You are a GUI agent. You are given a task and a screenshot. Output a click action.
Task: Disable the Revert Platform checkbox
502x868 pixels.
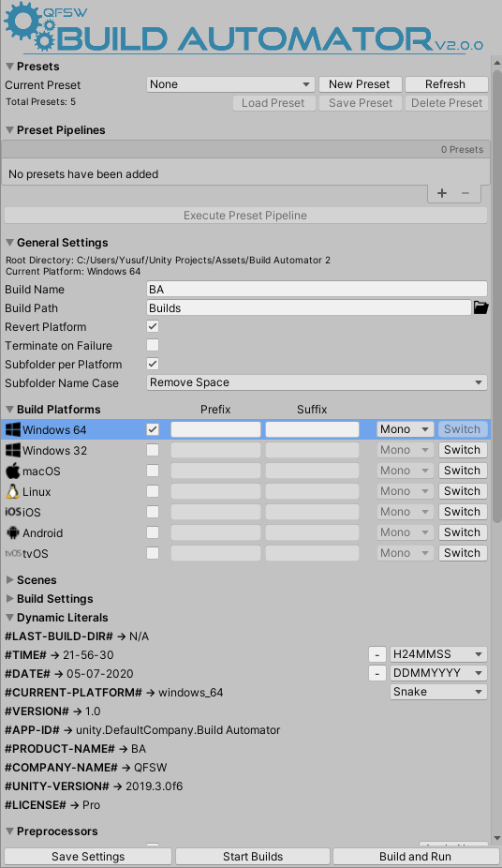pyautogui.click(x=153, y=326)
